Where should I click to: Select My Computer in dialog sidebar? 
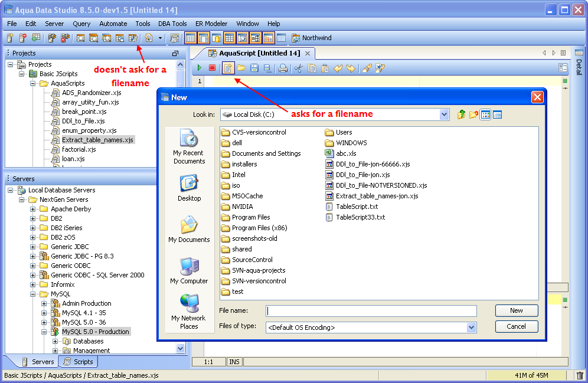tap(189, 270)
